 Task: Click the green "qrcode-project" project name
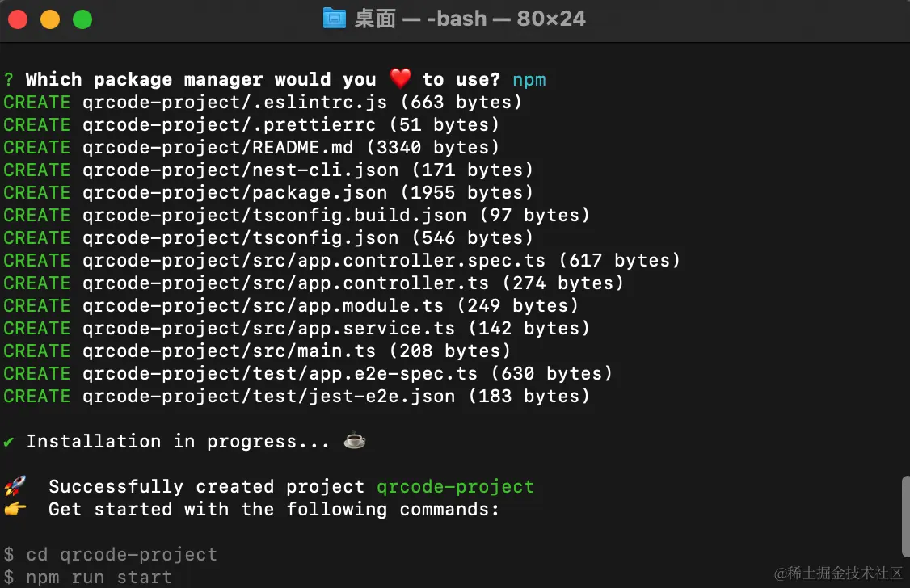(455, 486)
